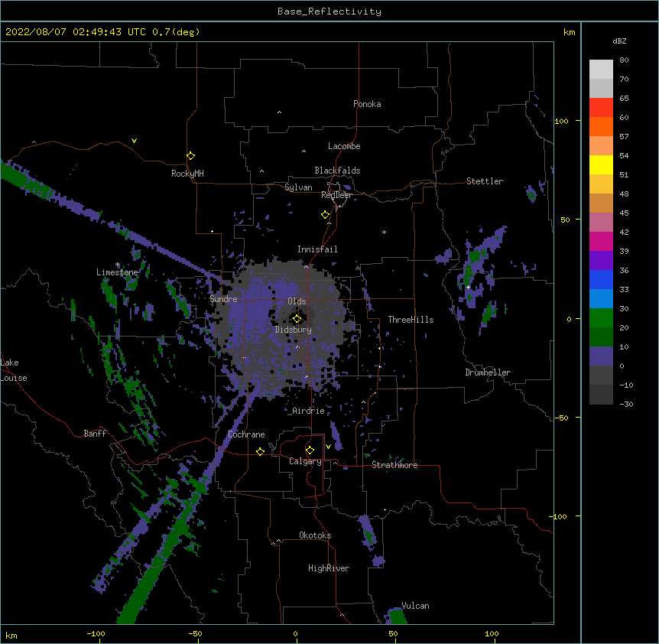This screenshot has height=644, width=659.
Task: Choose the slate blue 0-10 dBZ swatch
Action: click(x=601, y=356)
